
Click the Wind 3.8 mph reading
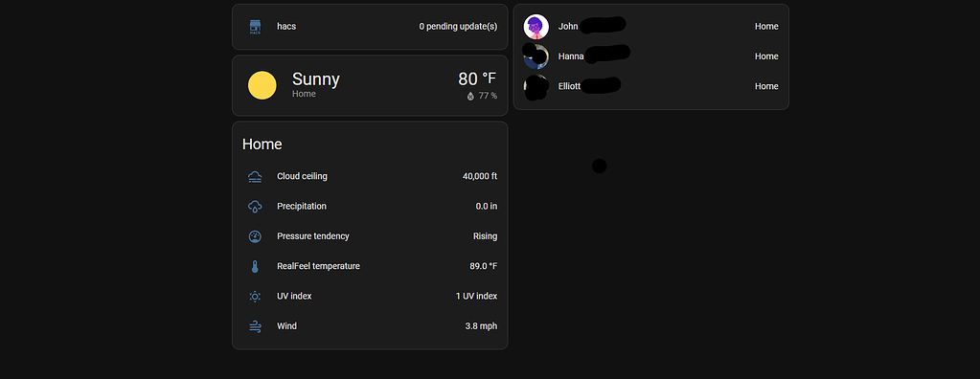click(481, 326)
